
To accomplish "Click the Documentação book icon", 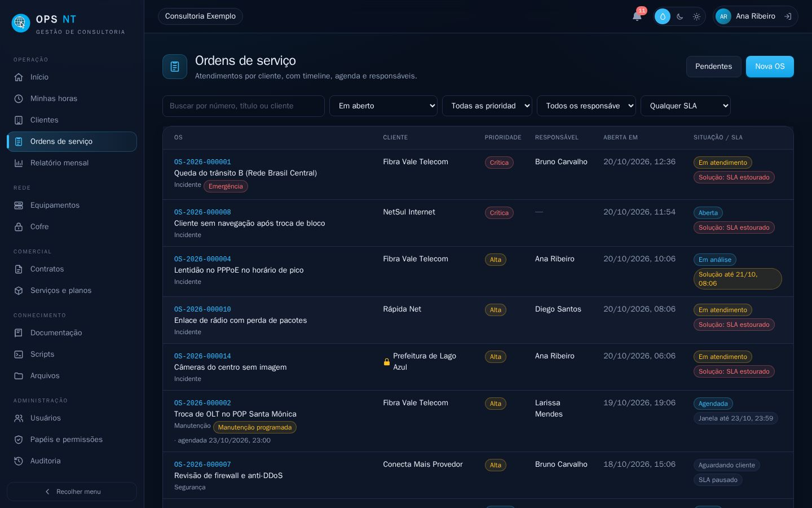I will tap(19, 333).
